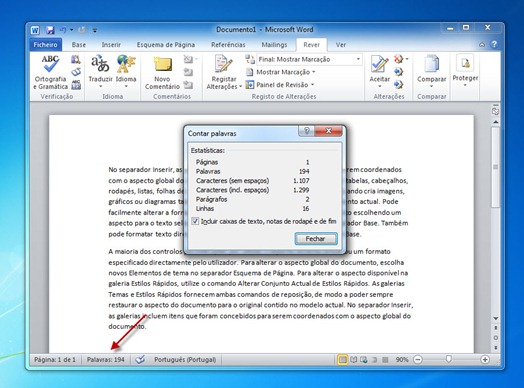
Task: Switch to the Mailings tab
Action: [274, 45]
